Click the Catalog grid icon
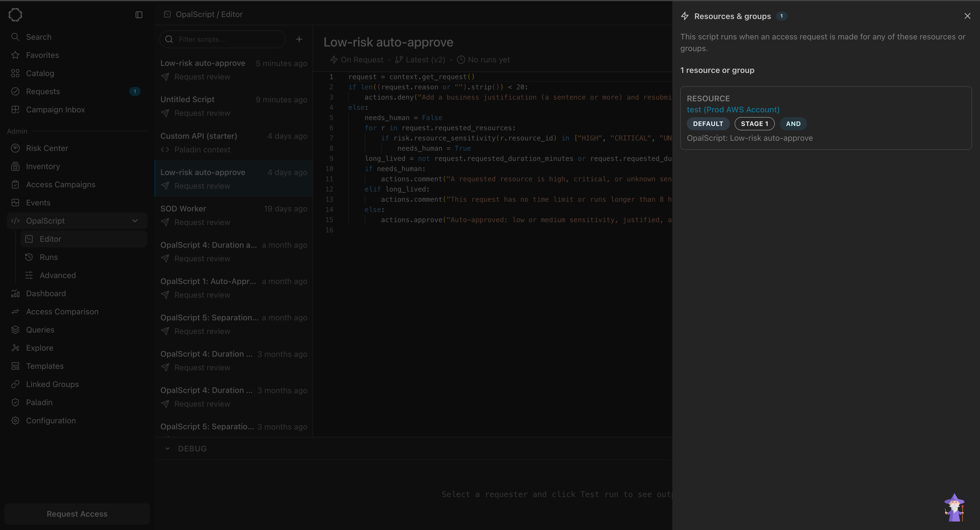Viewport: 980px width, 530px height. tap(15, 73)
